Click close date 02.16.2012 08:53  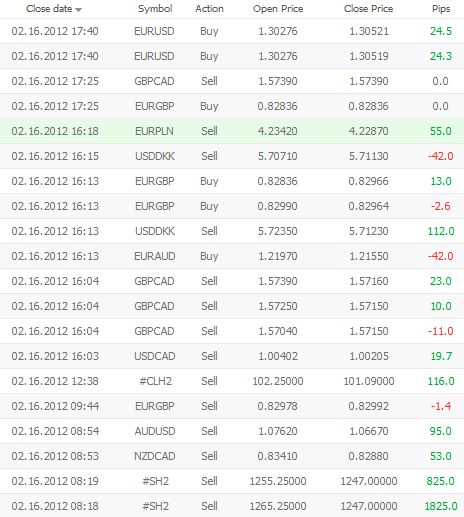tap(55, 456)
